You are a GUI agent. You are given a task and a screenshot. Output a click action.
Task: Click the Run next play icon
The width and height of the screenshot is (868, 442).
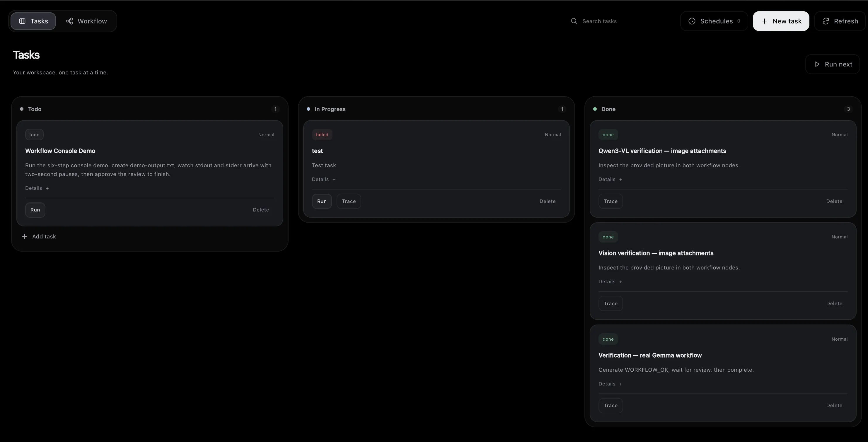[x=817, y=64]
